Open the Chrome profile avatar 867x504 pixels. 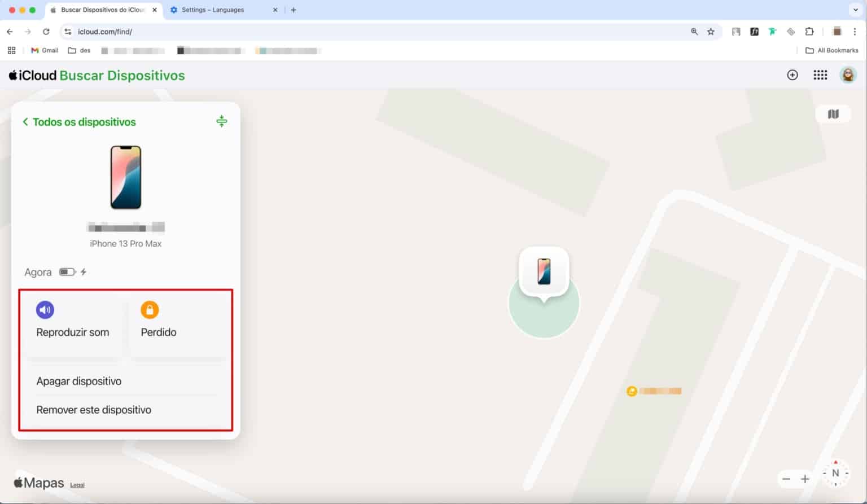pyautogui.click(x=837, y=32)
